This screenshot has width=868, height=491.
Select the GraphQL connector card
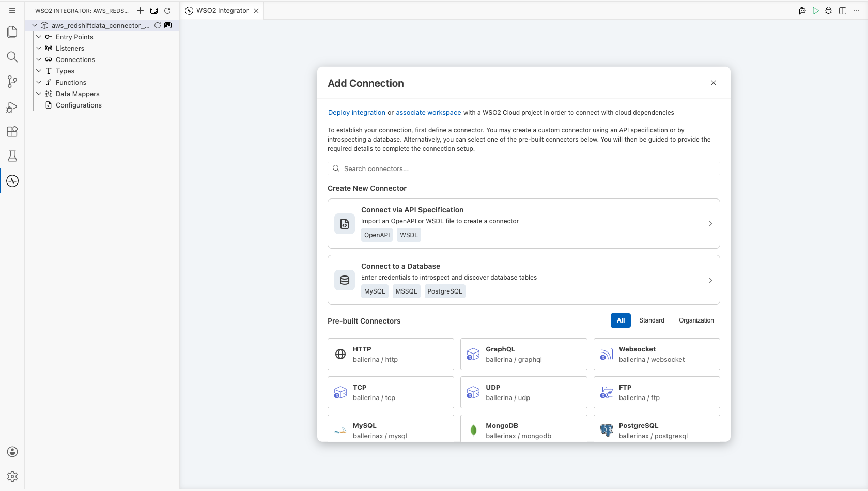click(x=523, y=354)
